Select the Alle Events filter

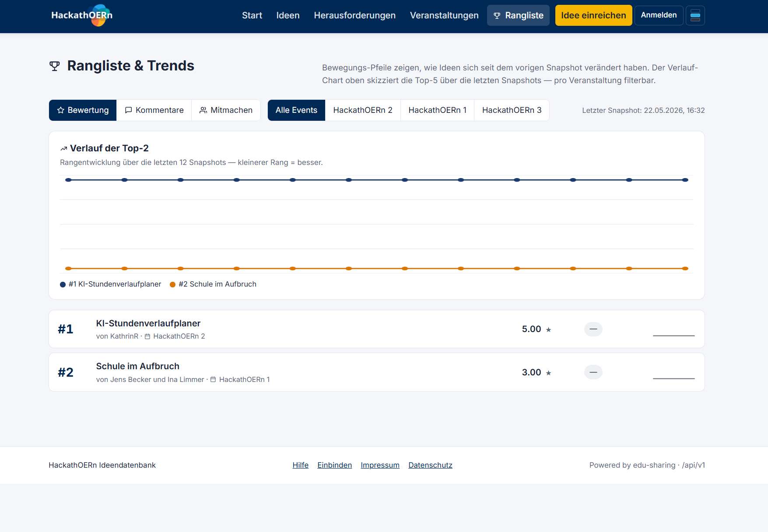pyautogui.click(x=296, y=110)
